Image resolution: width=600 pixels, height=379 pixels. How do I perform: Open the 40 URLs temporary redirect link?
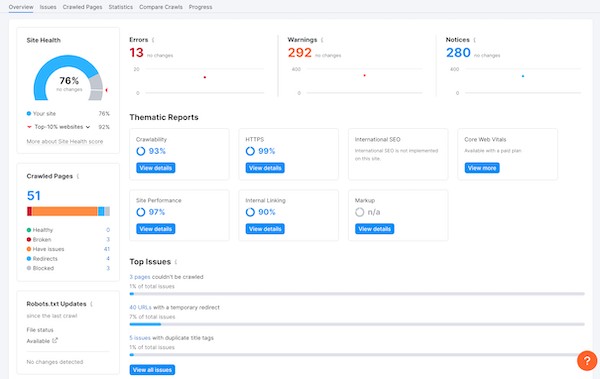(140, 307)
